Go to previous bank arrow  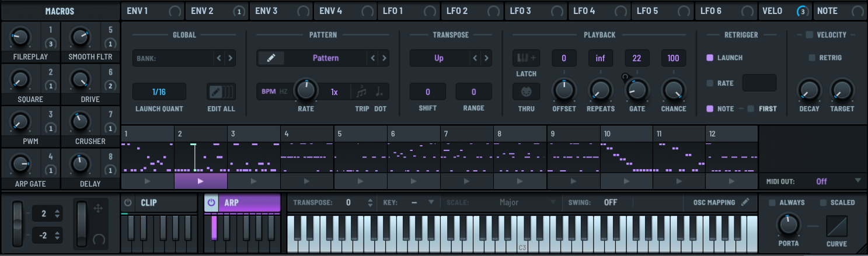pos(219,58)
